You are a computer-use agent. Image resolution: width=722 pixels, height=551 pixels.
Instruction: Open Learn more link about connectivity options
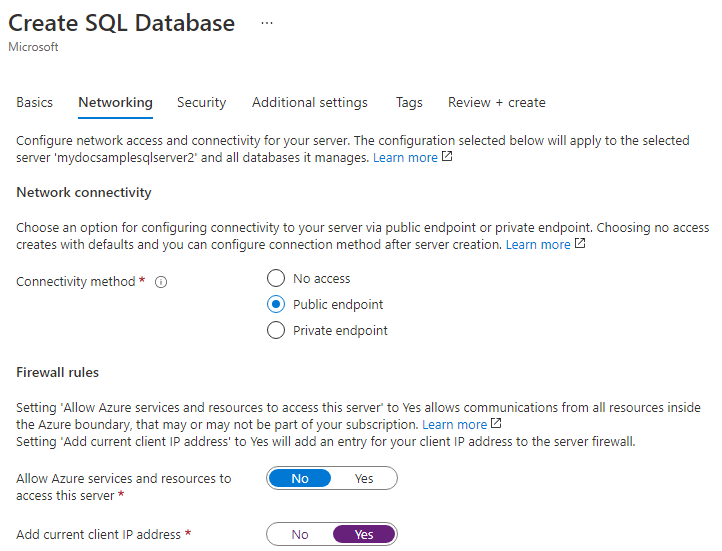(538, 245)
